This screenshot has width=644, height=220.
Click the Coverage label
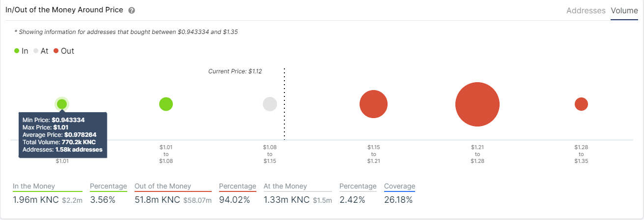tap(399, 186)
